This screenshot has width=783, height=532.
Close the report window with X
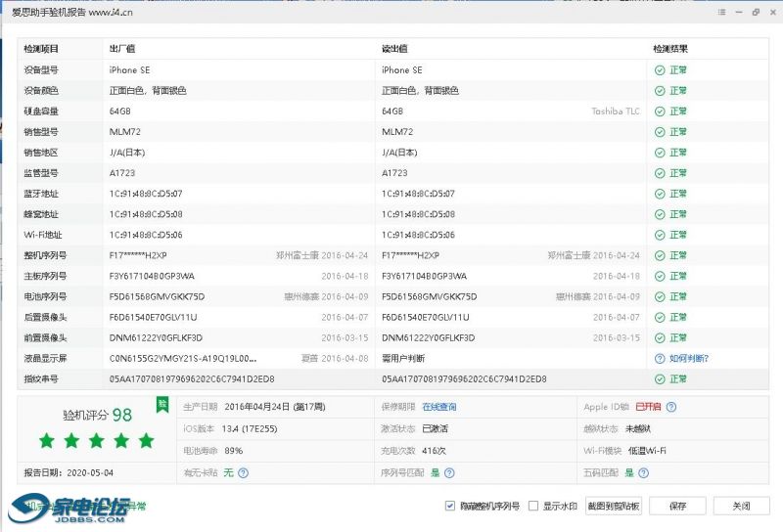773,12
